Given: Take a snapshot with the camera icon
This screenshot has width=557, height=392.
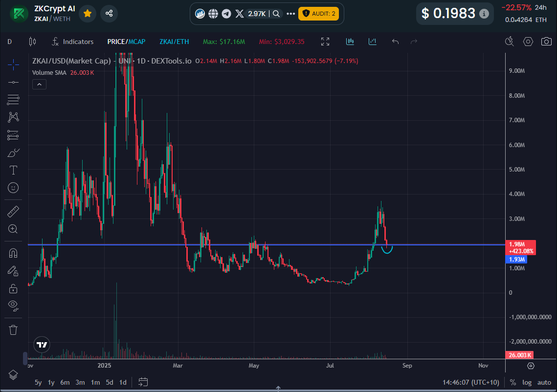Looking at the screenshot, I should click(x=546, y=42).
